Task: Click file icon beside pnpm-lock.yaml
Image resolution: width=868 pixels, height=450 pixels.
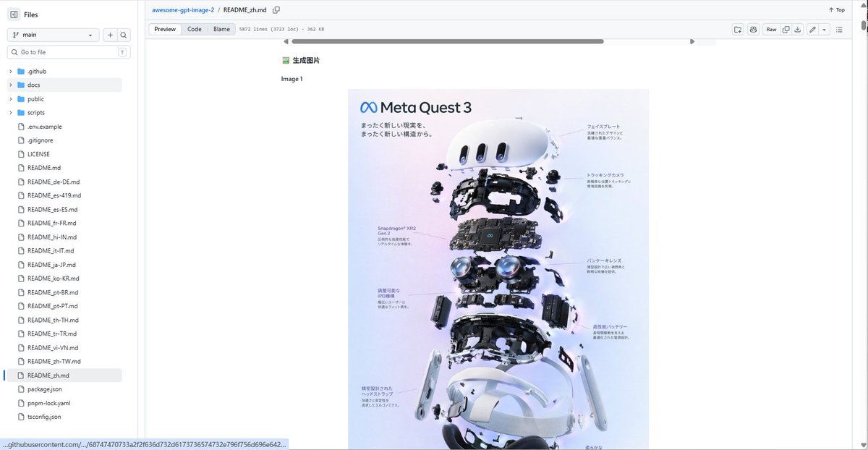Action: click(21, 403)
